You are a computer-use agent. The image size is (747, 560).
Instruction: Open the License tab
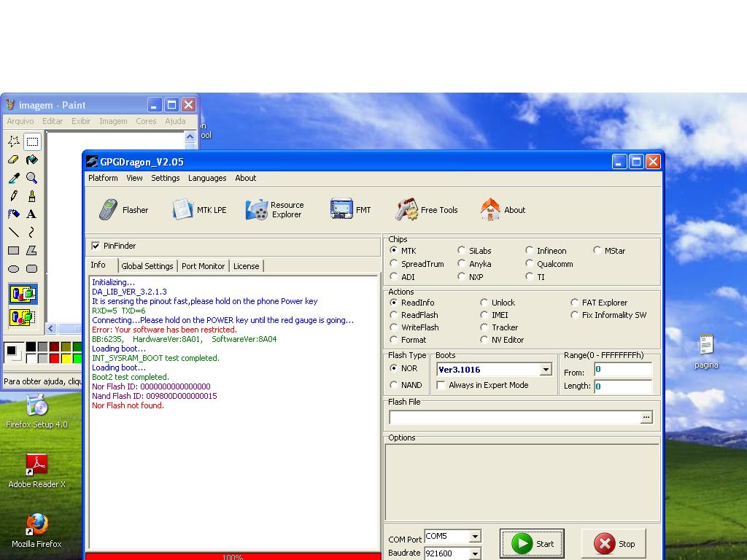coord(247,266)
